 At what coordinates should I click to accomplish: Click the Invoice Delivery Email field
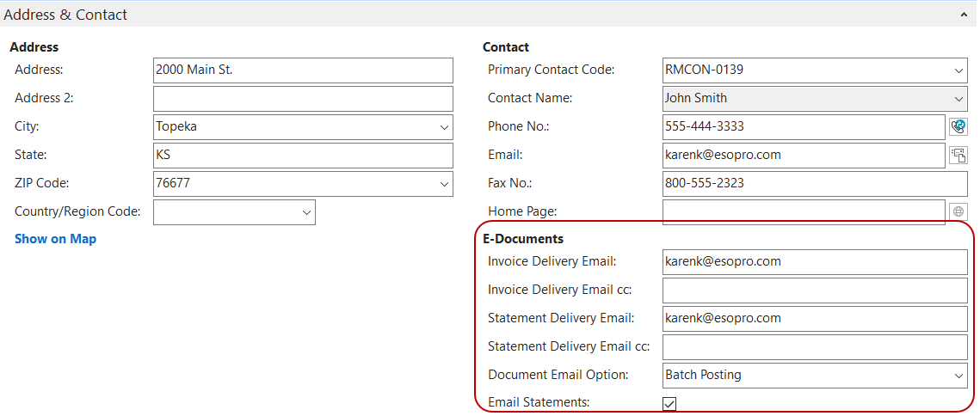point(815,262)
